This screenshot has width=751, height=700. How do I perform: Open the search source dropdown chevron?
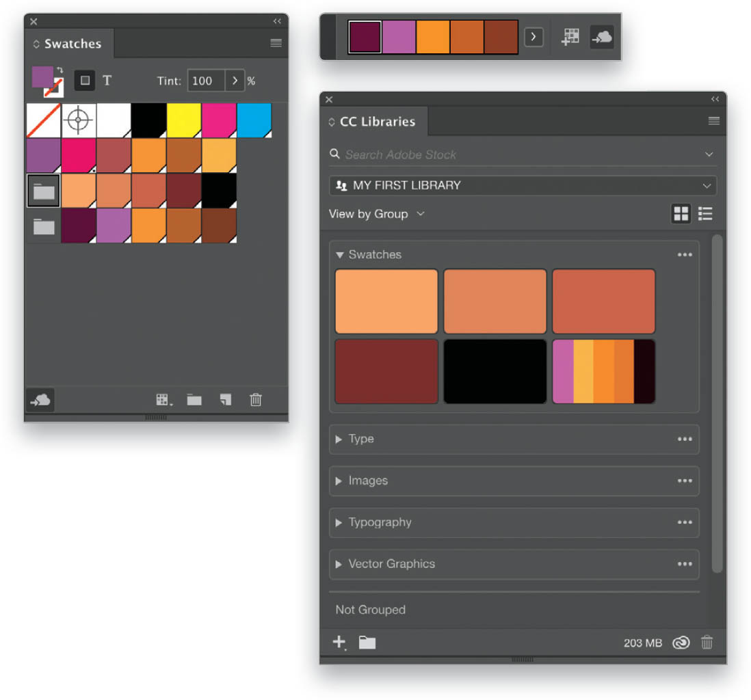709,154
